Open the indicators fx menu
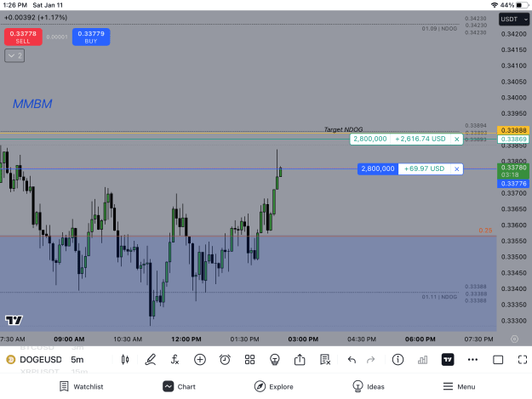Screen dimensions: 532x399 [174, 360]
